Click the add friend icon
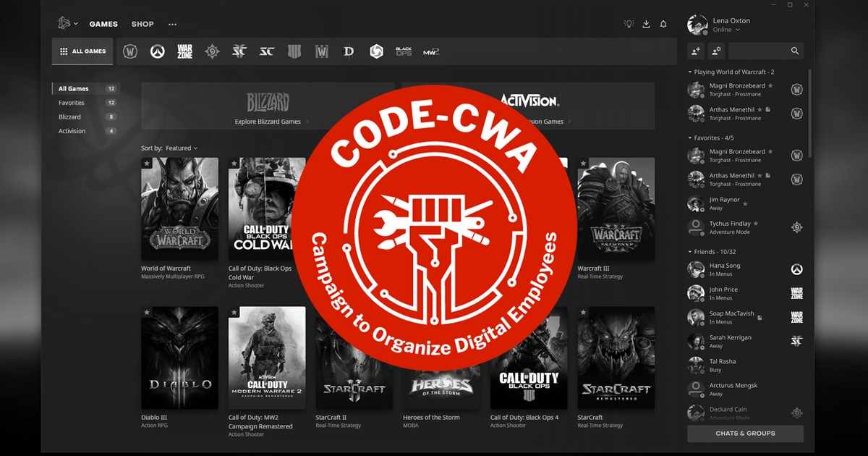This screenshot has height=456, width=868. click(696, 51)
